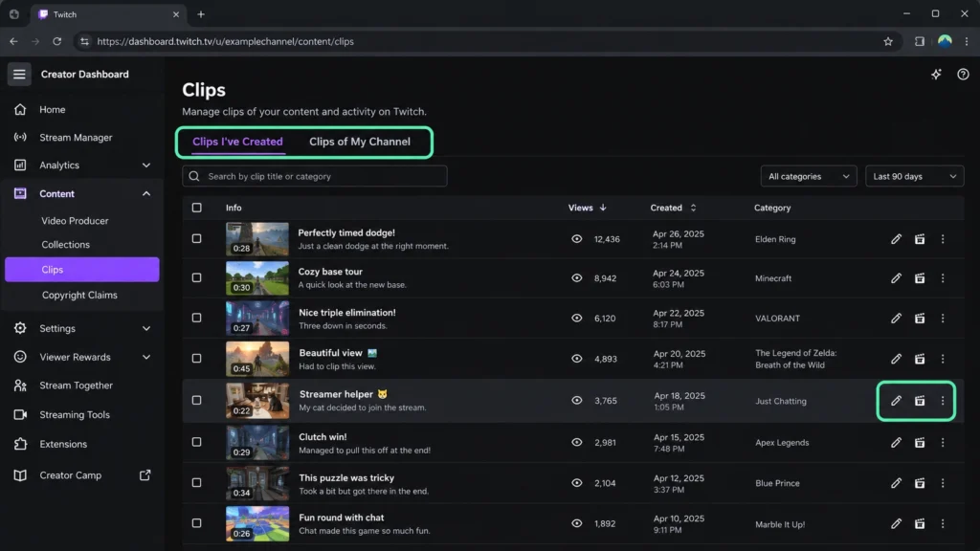The height and width of the screenshot is (551, 980).
Task: Open new browser tab
Action: tap(201, 14)
